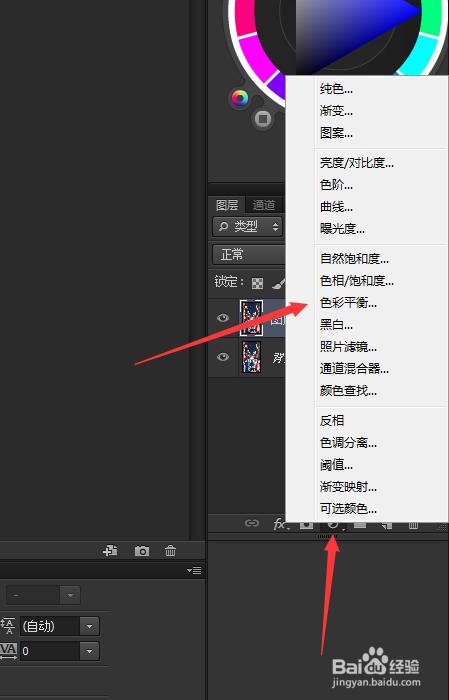
Task: Click the leading (line spacing) icon
Action: (8, 626)
